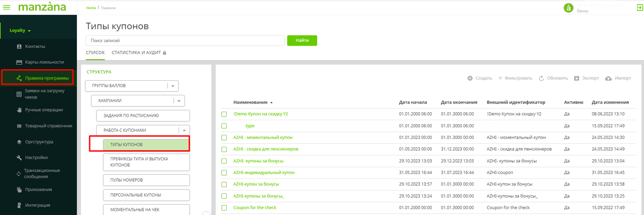This screenshot has height=215, width=644.
Task: Click the Создать plus icon
Action: (x=470, y=78)
